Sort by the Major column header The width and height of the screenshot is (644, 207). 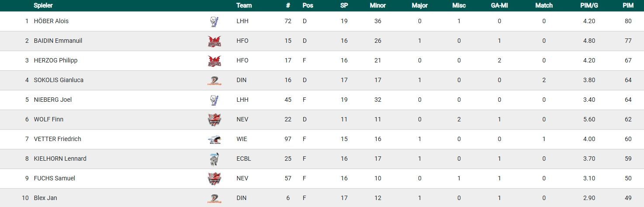click(419, 6)
